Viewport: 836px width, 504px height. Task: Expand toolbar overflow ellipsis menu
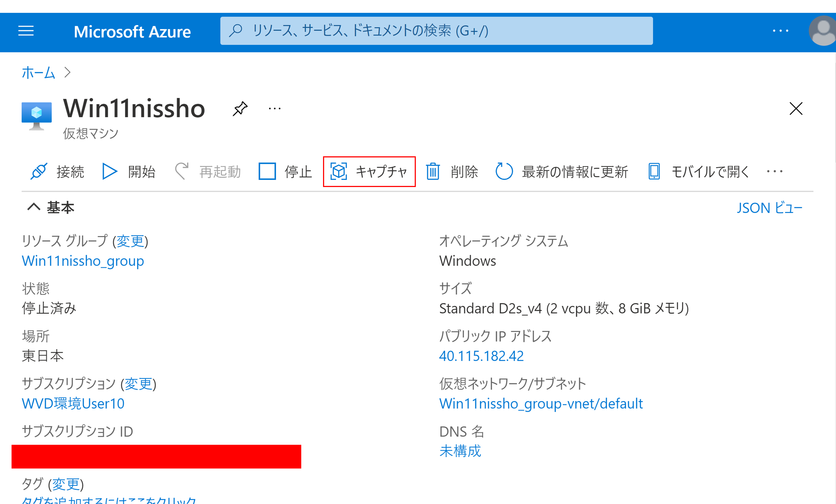pos(775,171)
